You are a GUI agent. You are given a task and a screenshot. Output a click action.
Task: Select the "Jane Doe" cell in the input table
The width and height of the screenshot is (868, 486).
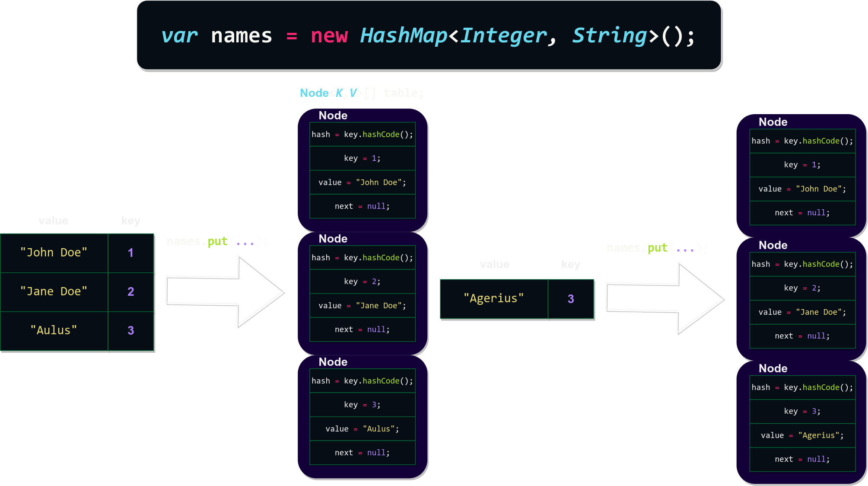(x=54, y=292)
